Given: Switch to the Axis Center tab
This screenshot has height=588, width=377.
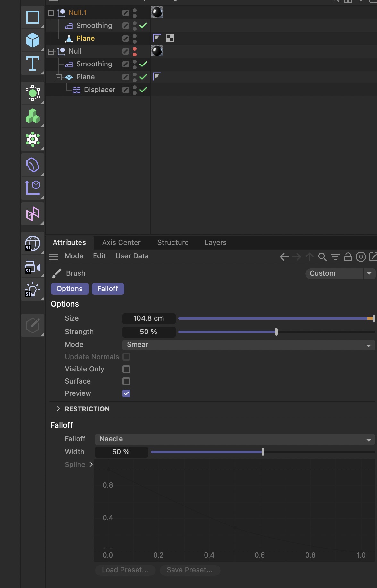Looking at the screenshot, I should click(121, 243).
